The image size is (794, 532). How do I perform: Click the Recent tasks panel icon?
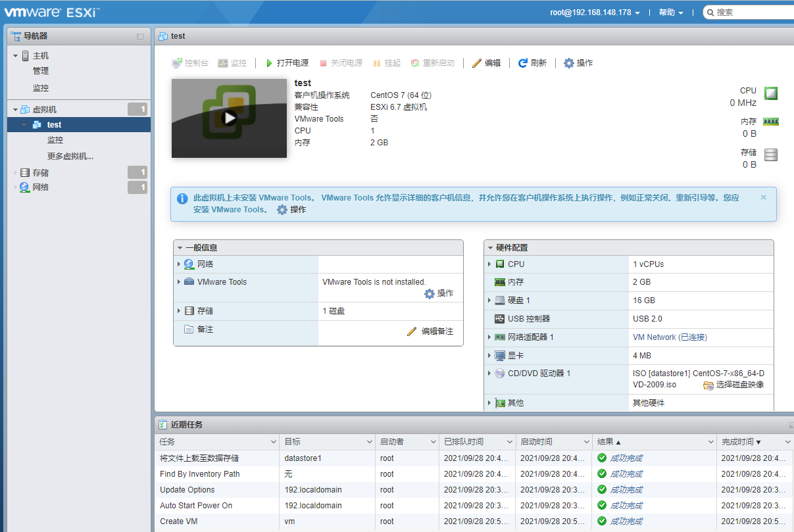[162, 425]
